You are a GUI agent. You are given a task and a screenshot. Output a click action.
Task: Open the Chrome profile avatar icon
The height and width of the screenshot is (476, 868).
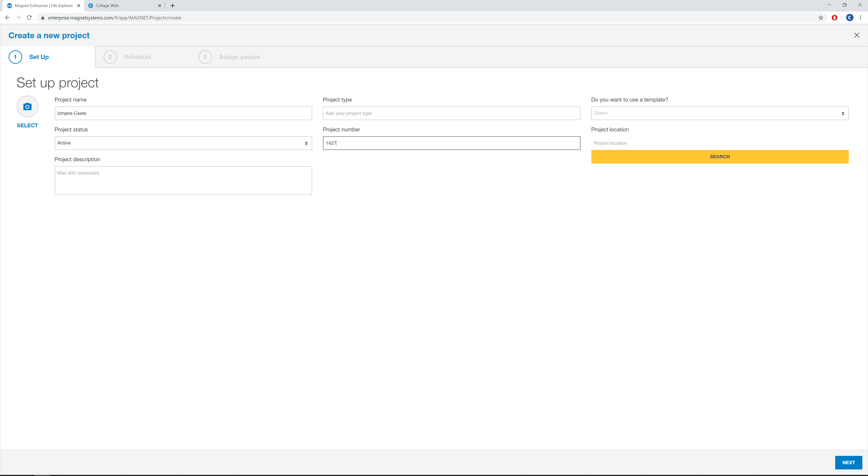[x=849, y=18]
